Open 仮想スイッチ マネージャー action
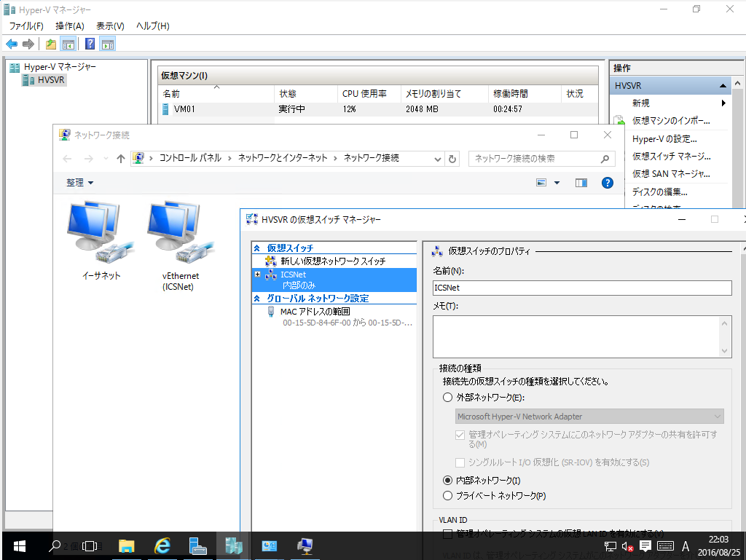746x560 pixels. 671,157
